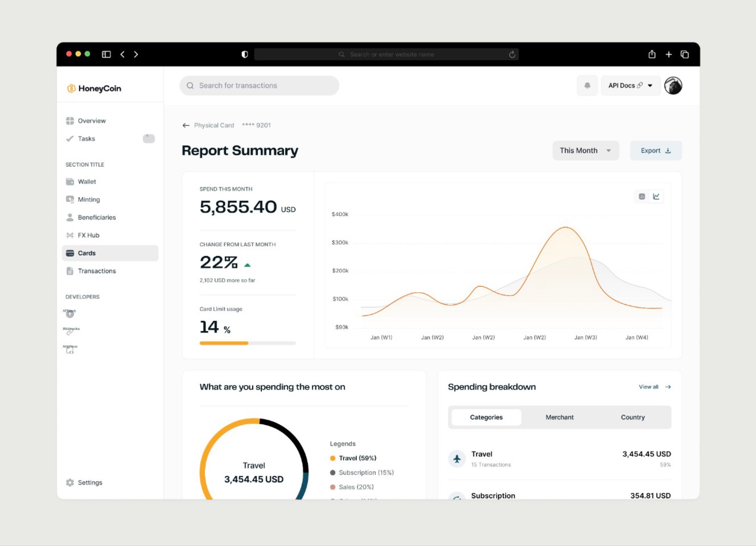This screenshot has width=756, height=546.
Task: Go to the Wallet section
Action: (x=81, y=182)
